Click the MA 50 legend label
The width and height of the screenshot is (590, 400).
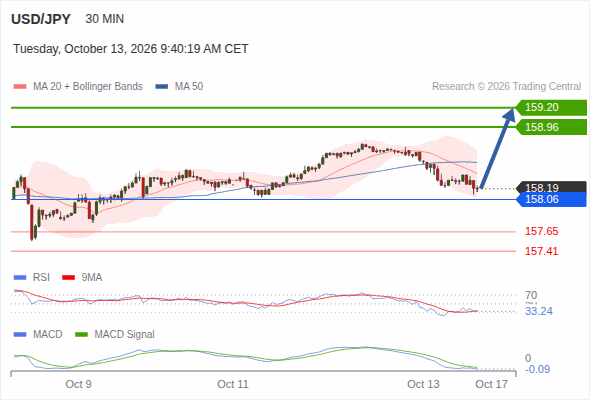tap(189, 87)
